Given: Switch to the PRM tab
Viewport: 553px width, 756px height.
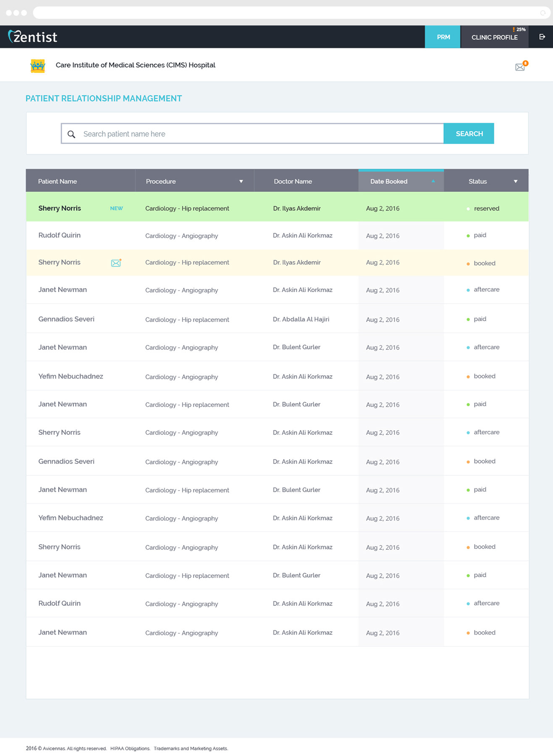Looking at the screenshot, I should tap(443, 37).
